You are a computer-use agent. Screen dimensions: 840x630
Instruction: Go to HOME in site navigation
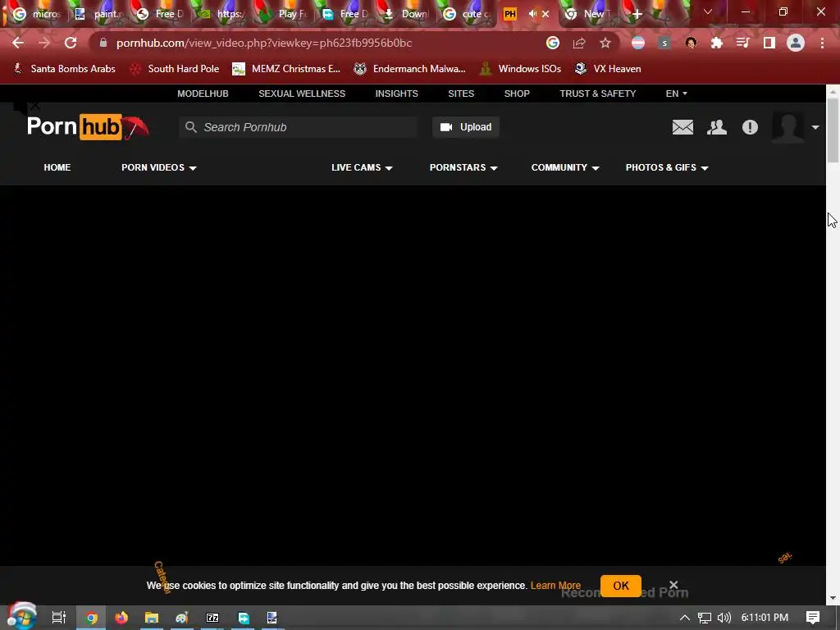click(x=57, y=167)
